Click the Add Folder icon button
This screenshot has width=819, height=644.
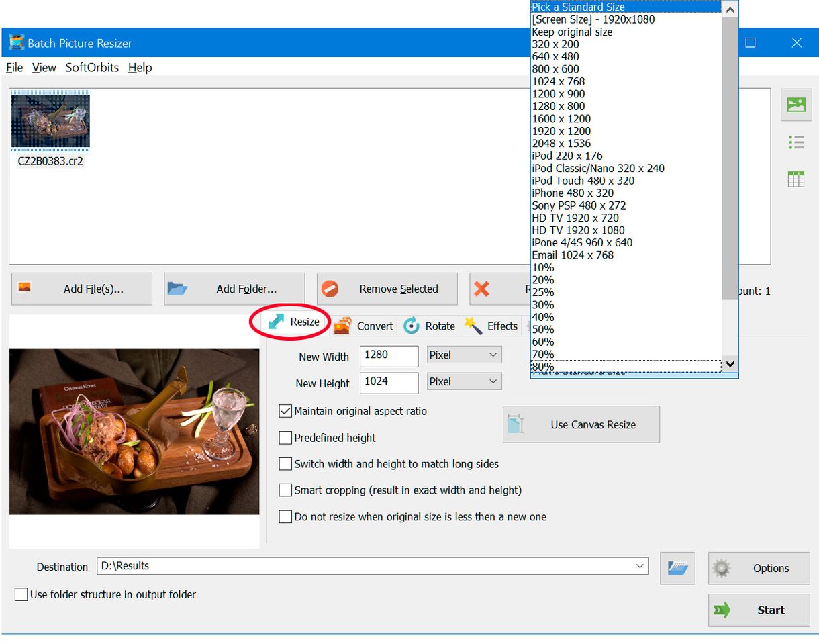pos(178,289)
